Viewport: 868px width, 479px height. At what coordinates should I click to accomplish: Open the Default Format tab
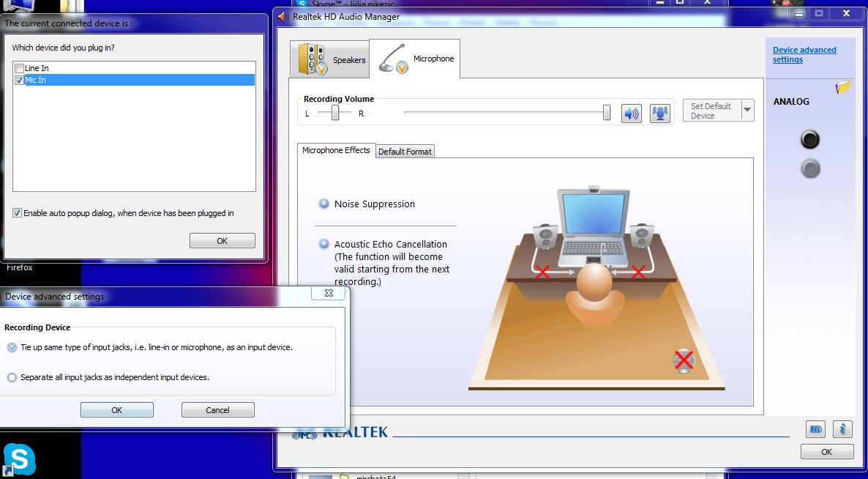pos(405,151)
